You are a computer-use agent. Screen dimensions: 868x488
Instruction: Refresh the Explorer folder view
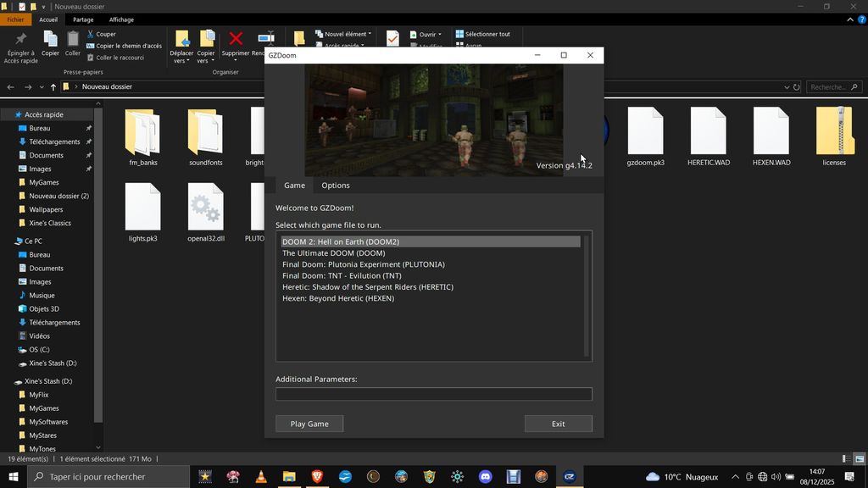(797, 87)
